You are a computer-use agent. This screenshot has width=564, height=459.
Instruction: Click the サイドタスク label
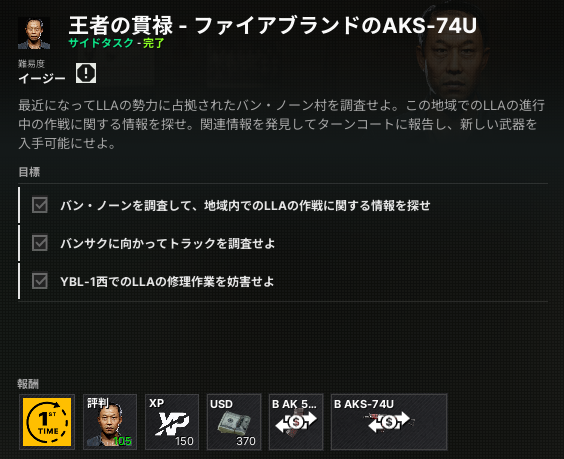pyautogui.click(x=101, y=43)
